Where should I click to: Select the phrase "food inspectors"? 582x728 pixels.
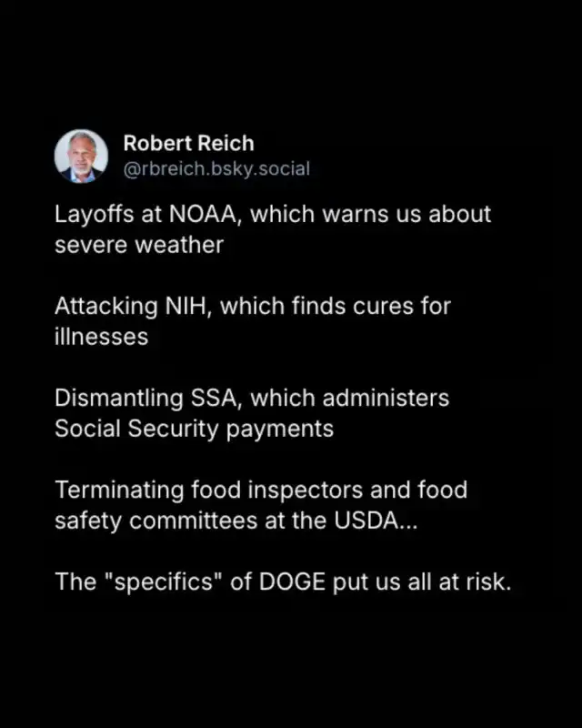[x=277, y=490]
